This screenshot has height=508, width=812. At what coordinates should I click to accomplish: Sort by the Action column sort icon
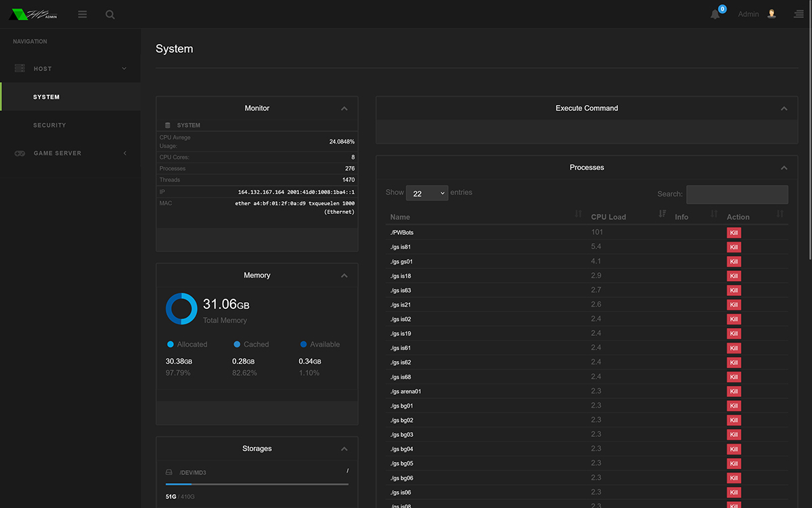click(780, 214)
